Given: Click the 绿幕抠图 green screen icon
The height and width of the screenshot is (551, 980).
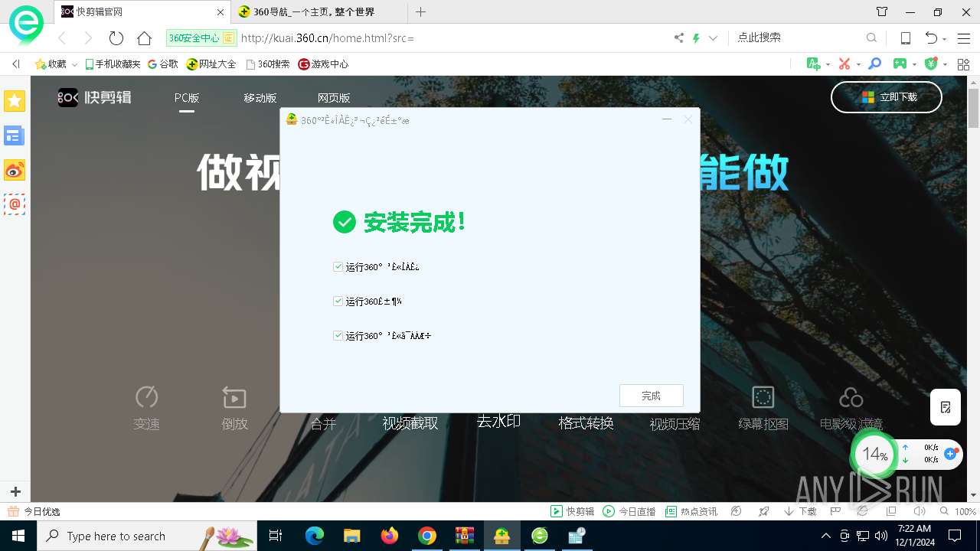Looking at the screenshot, I should pyautogui.click(x=763, y=397).
